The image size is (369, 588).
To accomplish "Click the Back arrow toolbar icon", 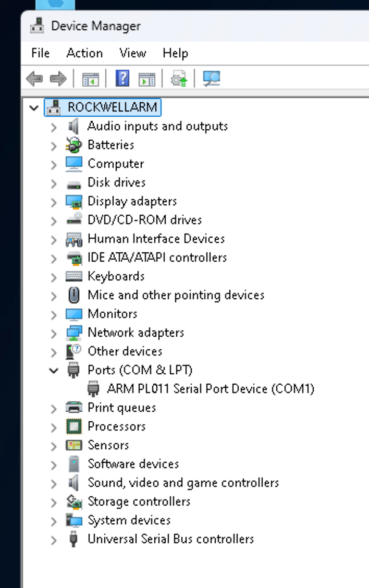I will tap(34, 79).
